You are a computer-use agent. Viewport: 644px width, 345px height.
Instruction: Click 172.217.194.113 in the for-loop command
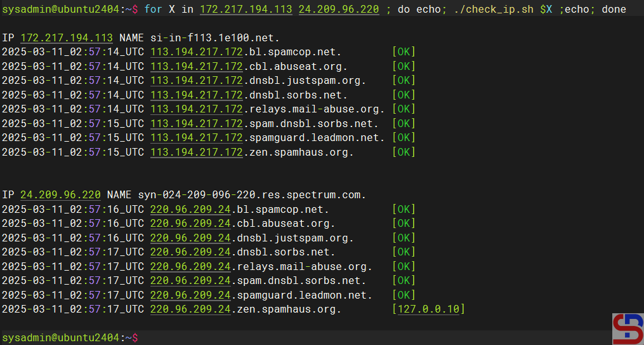tap(246, 10)
